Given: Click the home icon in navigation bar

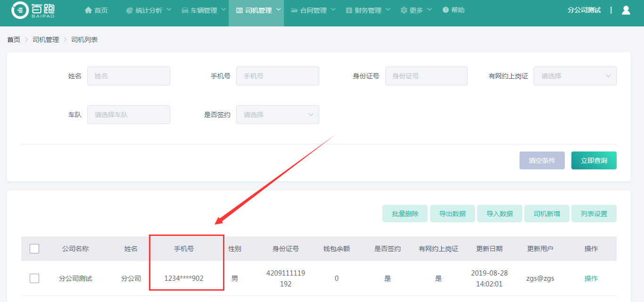Looking at the screenshot, I should pyautogui.click(x=88, y=10).
